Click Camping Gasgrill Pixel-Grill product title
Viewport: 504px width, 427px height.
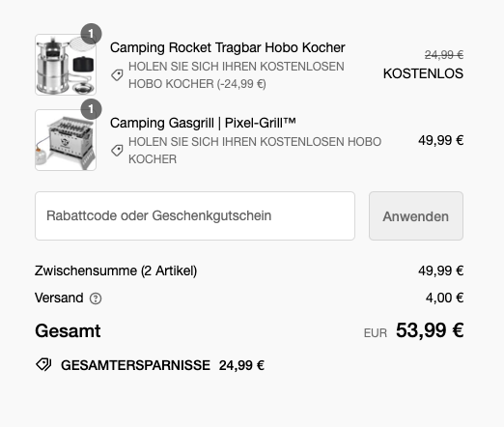tap(203, 123)
